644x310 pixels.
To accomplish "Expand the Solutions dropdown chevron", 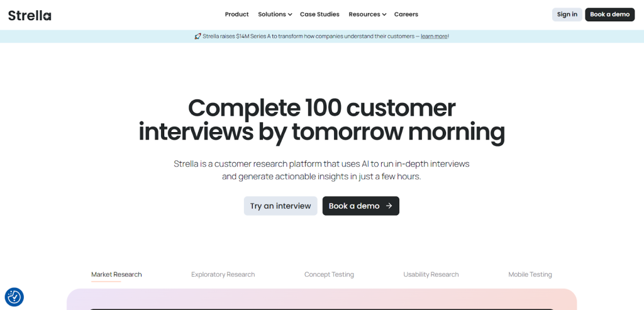I will click(x=290, y=14).
